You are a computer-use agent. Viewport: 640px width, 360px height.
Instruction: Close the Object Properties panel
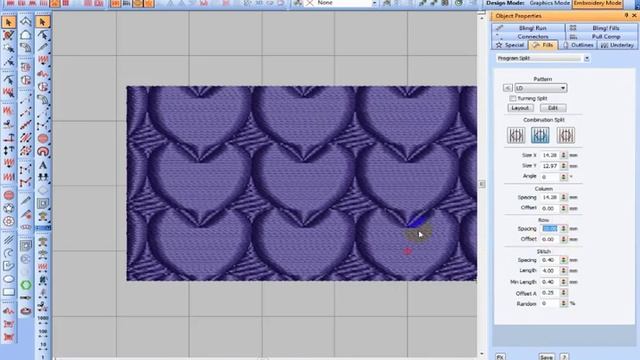pos(634,16)
